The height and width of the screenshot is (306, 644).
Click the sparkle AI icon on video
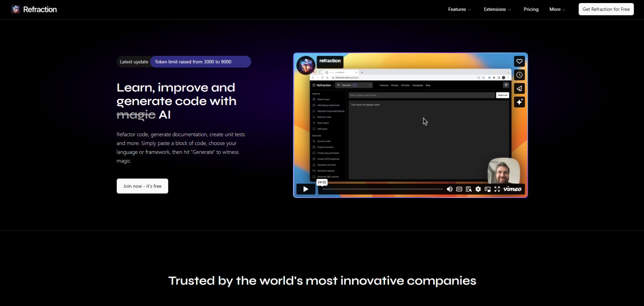(x=519, y=102)
